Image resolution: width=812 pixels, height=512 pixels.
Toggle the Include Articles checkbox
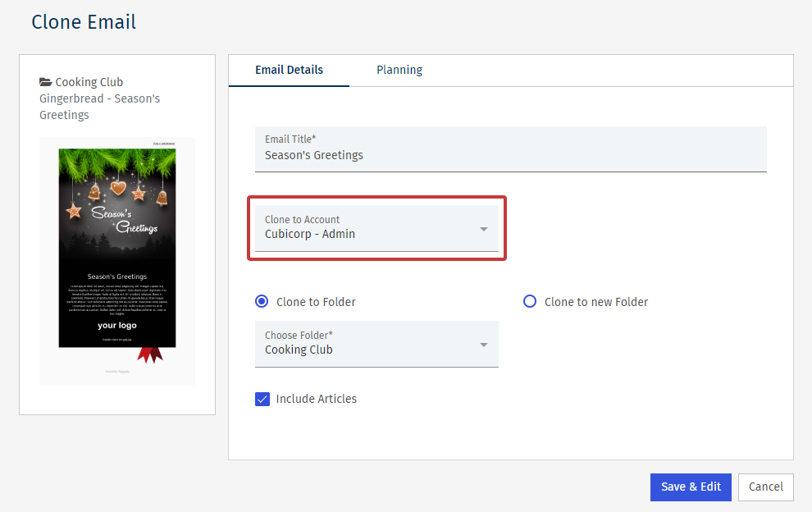[x=262, y=399]
